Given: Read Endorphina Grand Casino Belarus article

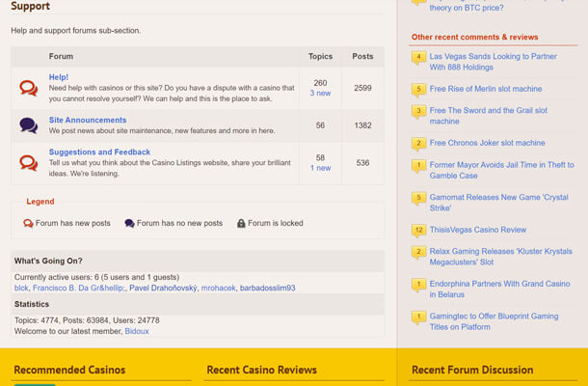Looking at the screenshot, I should 499,289.
